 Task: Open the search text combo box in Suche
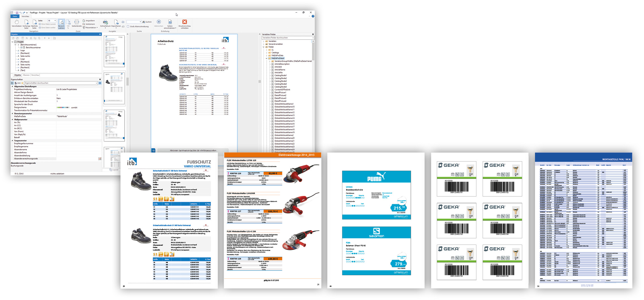click(x=134, y=22)
